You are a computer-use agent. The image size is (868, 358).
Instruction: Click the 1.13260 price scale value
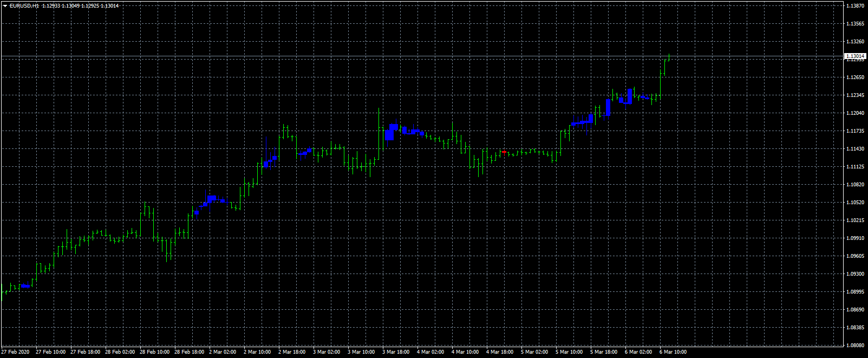[855, 42]
